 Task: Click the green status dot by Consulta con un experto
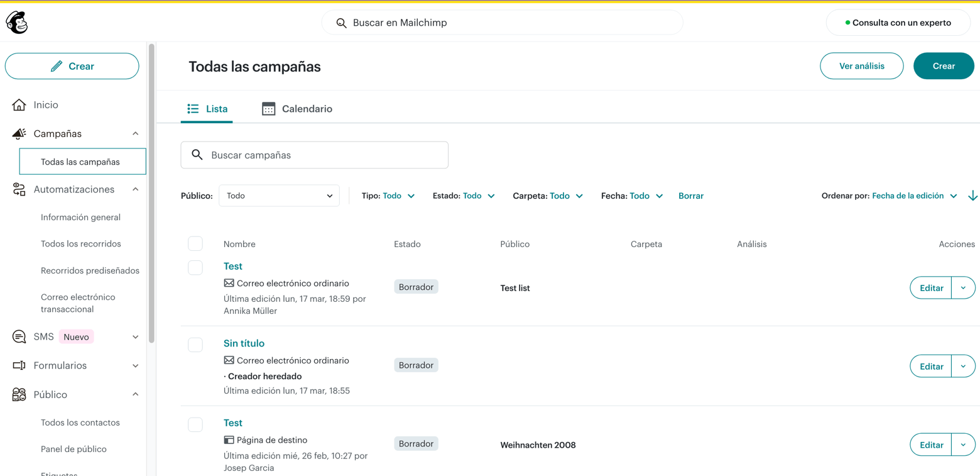click(847, 23)
